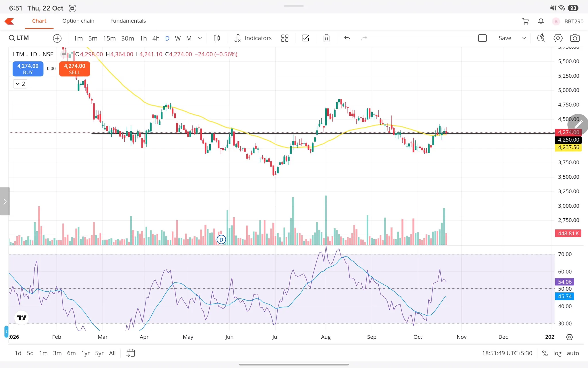Click the Save button
The image size is (588, 368).
(505, 38)
